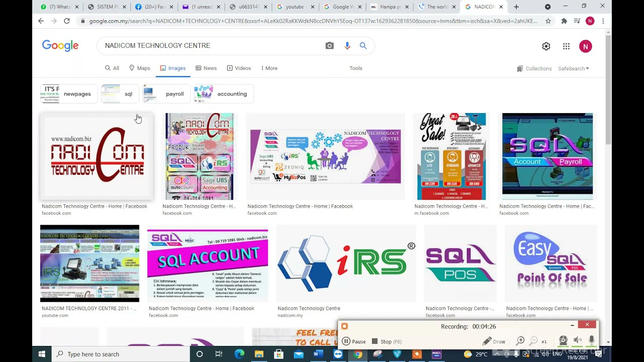Go to the Google homepage via logo

point(60,46)
